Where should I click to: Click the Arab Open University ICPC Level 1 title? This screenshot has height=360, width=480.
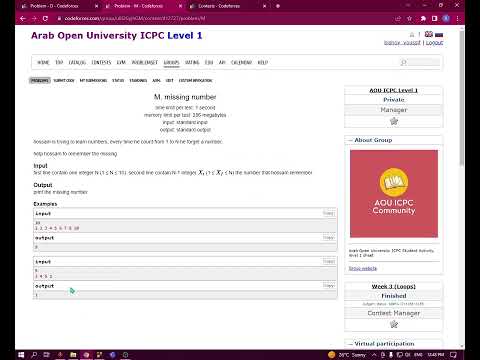point(117,35)
